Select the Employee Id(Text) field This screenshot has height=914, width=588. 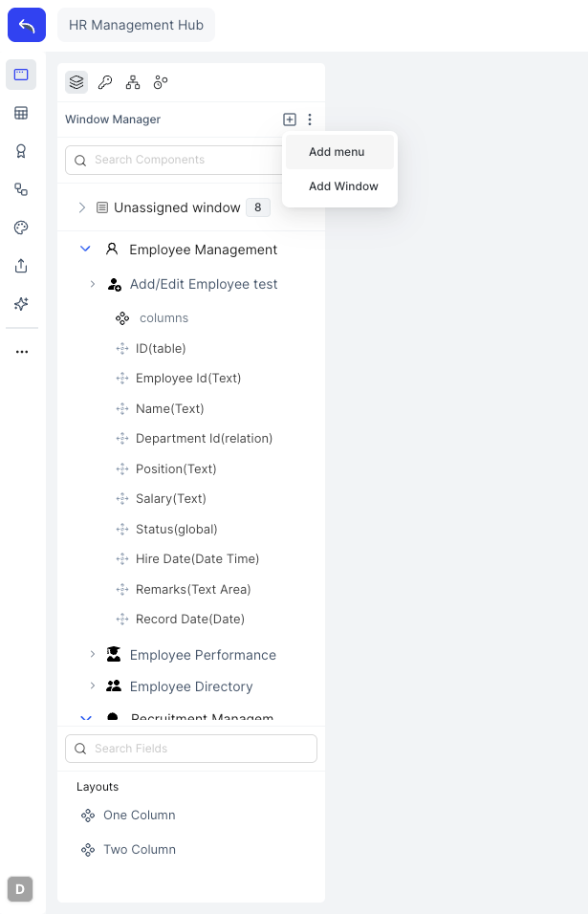(188, 379)
